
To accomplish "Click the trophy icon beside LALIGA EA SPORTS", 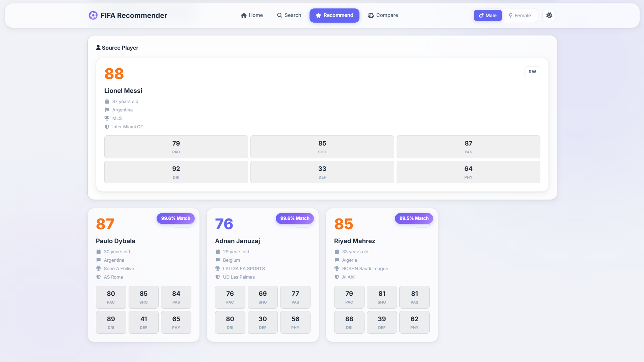I will [218, 268].
